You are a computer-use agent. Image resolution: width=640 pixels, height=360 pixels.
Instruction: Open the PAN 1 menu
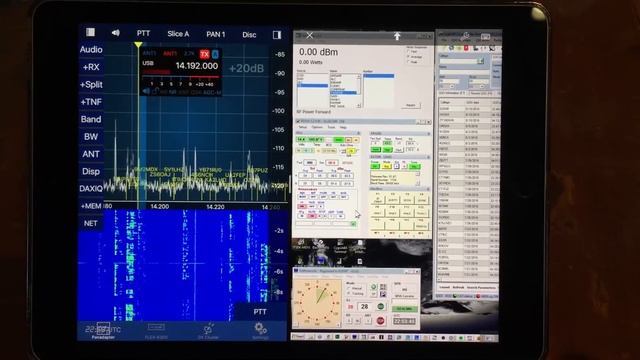click(216, 34)
